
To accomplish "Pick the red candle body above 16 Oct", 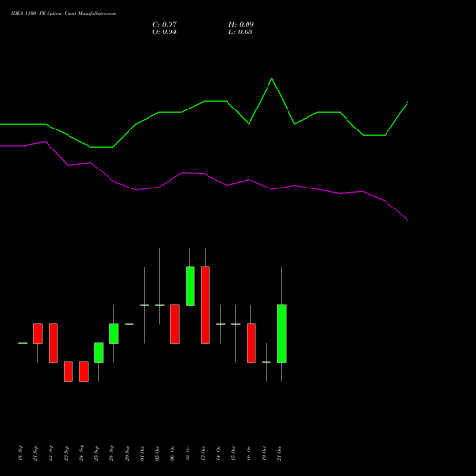I will pyautogui.click(x=251, y=343).
